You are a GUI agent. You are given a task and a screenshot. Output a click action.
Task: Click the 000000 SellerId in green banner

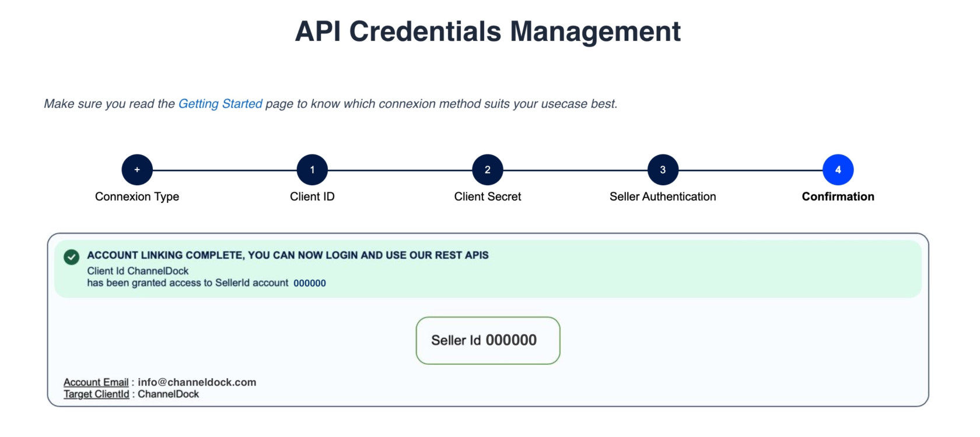click(x=310, y=283)
